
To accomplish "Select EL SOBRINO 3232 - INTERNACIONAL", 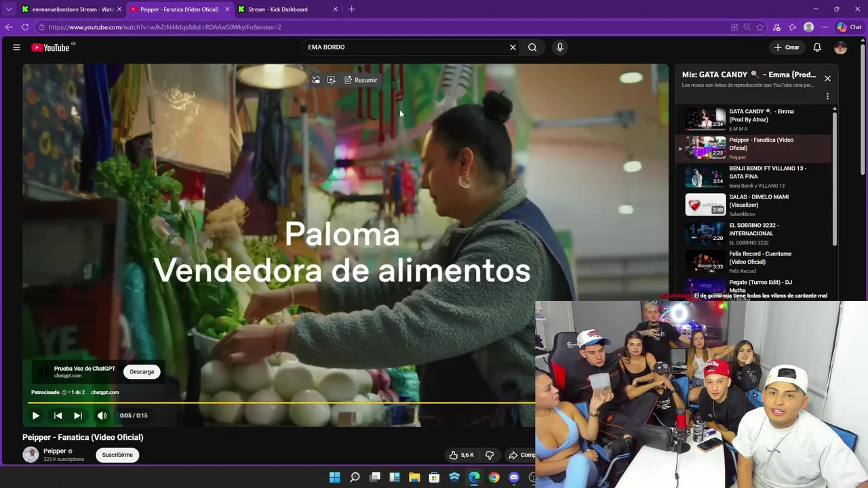I will [753, 234].
